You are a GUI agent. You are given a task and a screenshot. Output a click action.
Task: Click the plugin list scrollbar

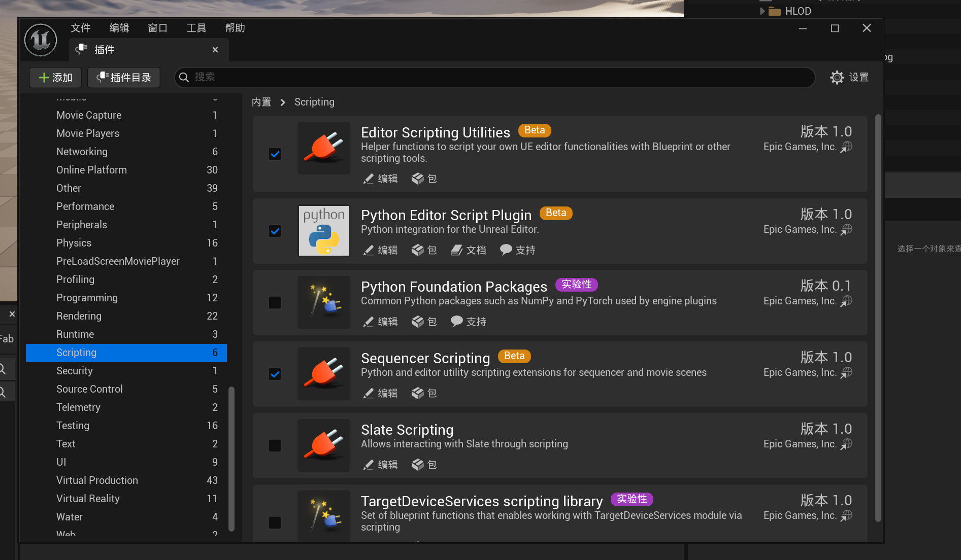[878, 318]
